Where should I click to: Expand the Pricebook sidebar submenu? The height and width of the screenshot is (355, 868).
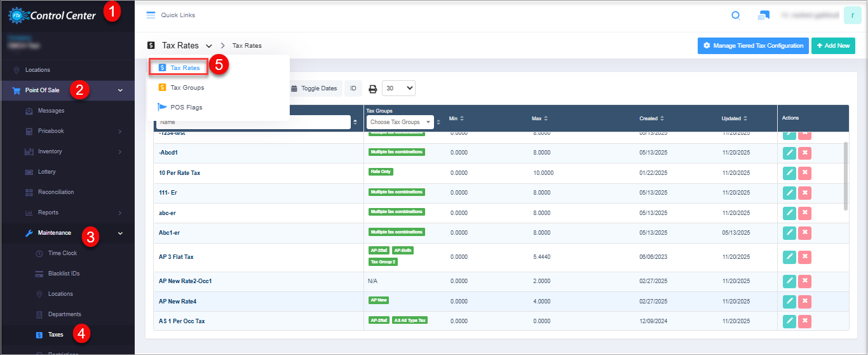[119, 131]
